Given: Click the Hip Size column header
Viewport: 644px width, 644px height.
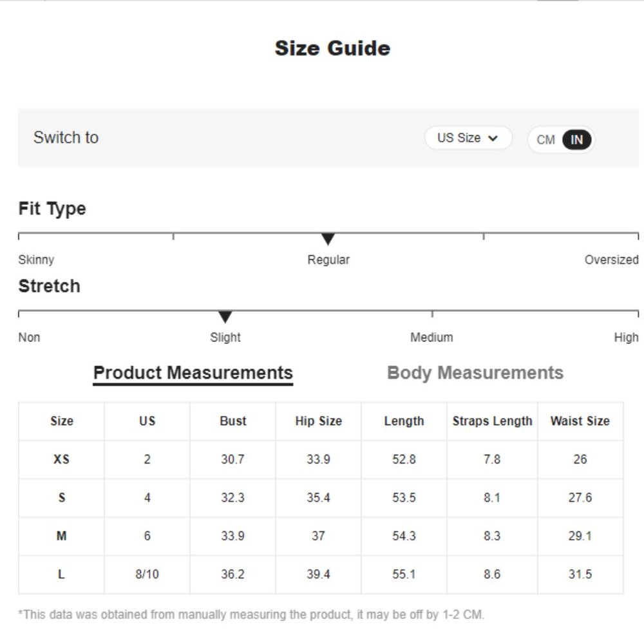Looking at the screenshot, I should click(318, 421).
